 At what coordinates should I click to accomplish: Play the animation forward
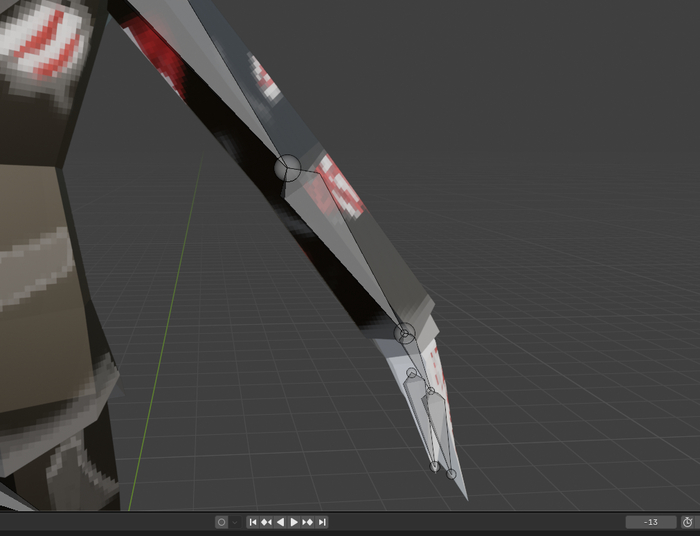tap(294, 522)
